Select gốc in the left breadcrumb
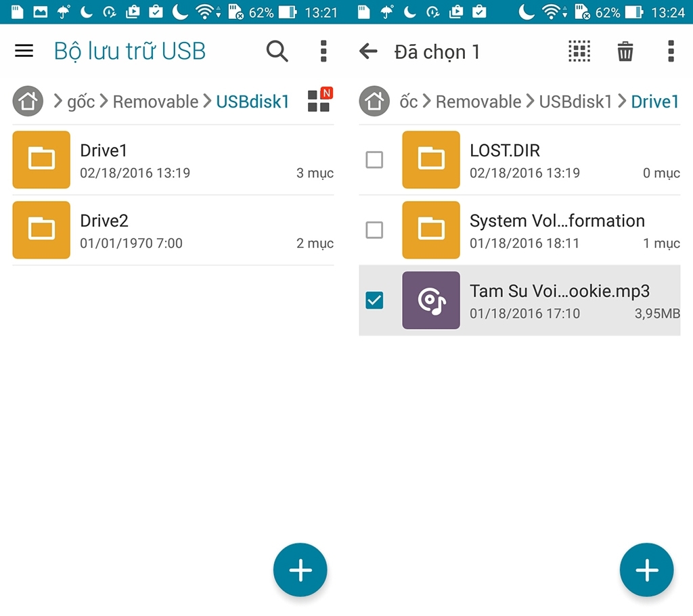This screenshot has width=693, height=616. point(81,102)
